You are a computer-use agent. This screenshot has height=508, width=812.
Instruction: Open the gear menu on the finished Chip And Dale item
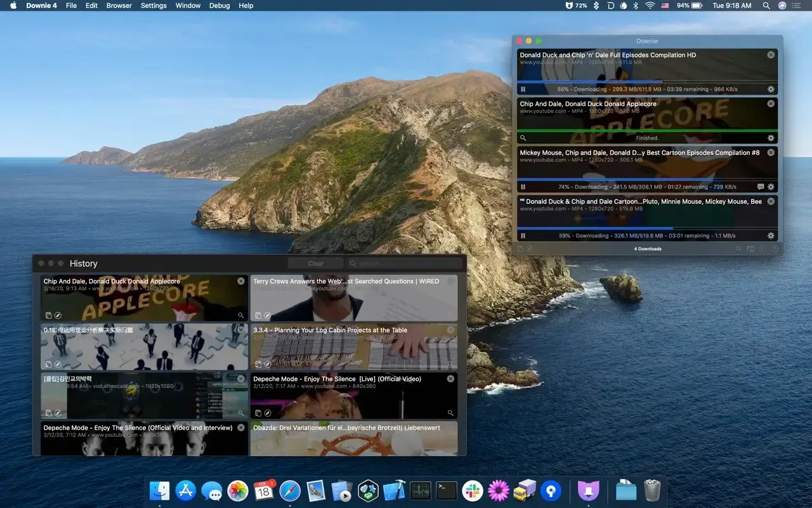[771, 138]
